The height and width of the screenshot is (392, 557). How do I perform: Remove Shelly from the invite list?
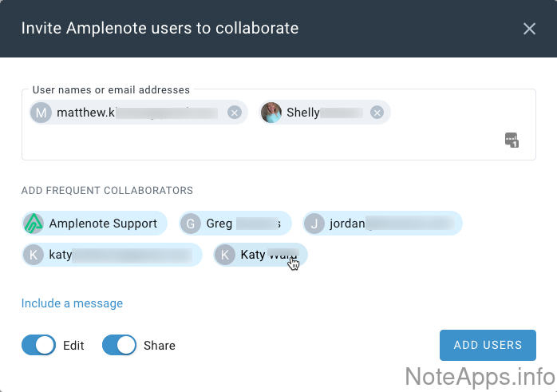point(377,113)
